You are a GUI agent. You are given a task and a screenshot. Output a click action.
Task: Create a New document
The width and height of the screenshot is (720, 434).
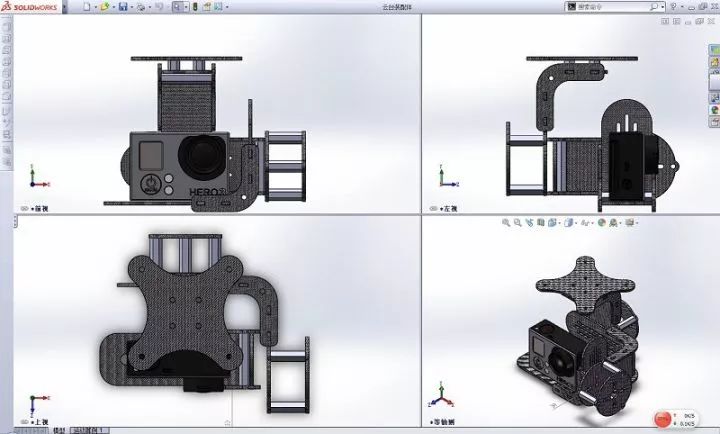87,7
